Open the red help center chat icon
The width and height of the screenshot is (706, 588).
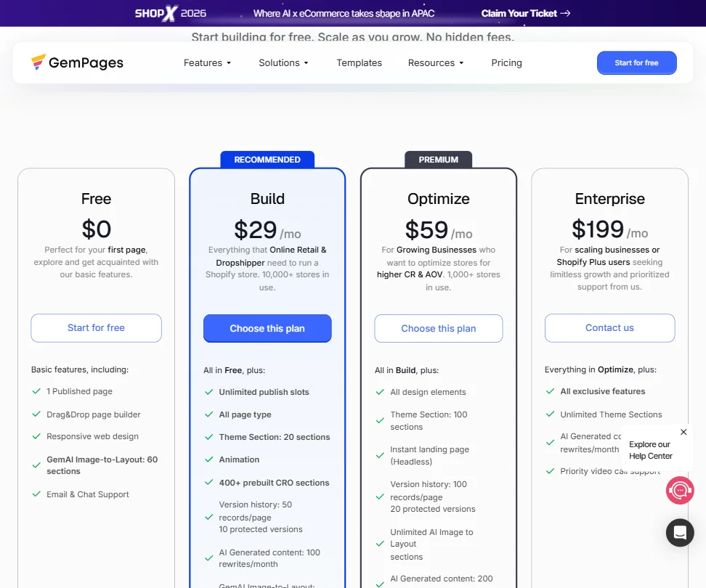pyautogui.click(x=680, y=491)
